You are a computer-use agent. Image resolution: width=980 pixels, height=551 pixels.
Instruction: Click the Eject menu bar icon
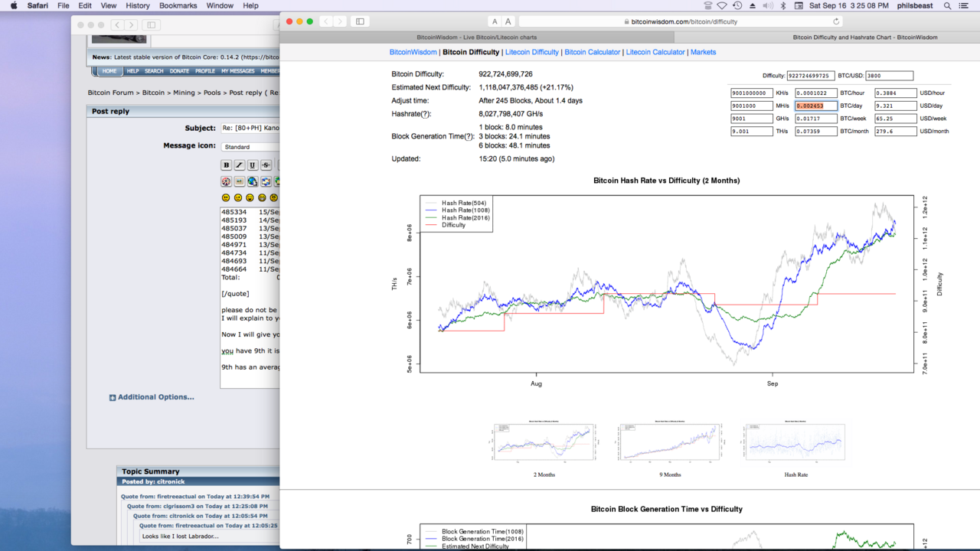coord(752,5)
